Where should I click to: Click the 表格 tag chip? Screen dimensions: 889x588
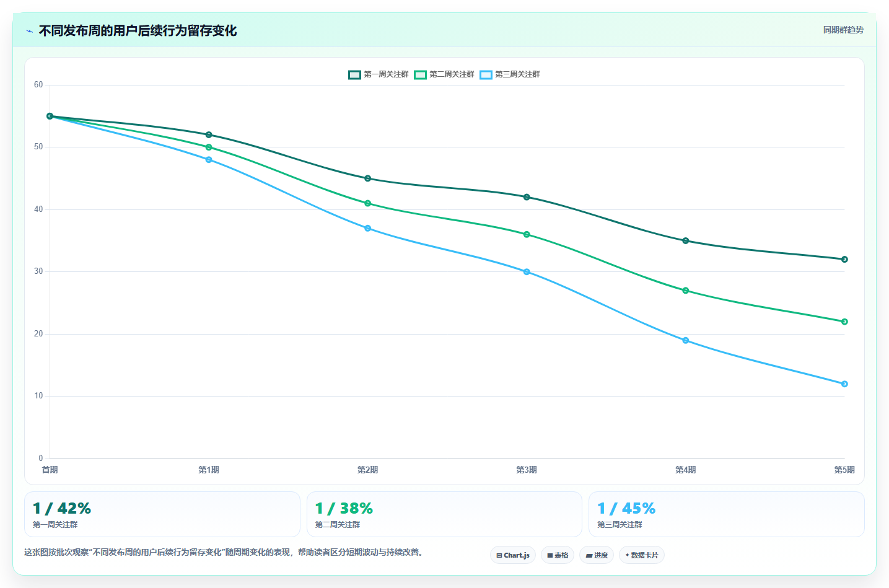[558, 555]
